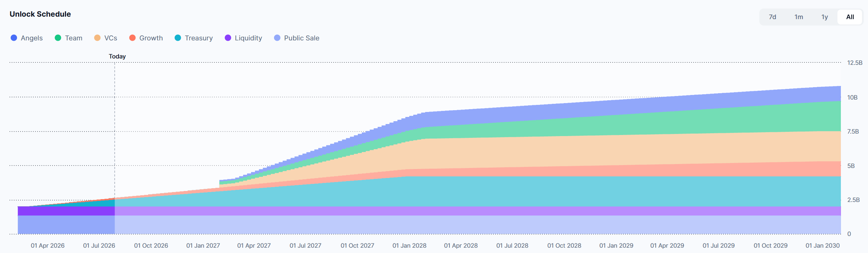Screen dimensions: 868x253
Task: Click the 01 Jan 2028 axis label
Action: [409, 246]
